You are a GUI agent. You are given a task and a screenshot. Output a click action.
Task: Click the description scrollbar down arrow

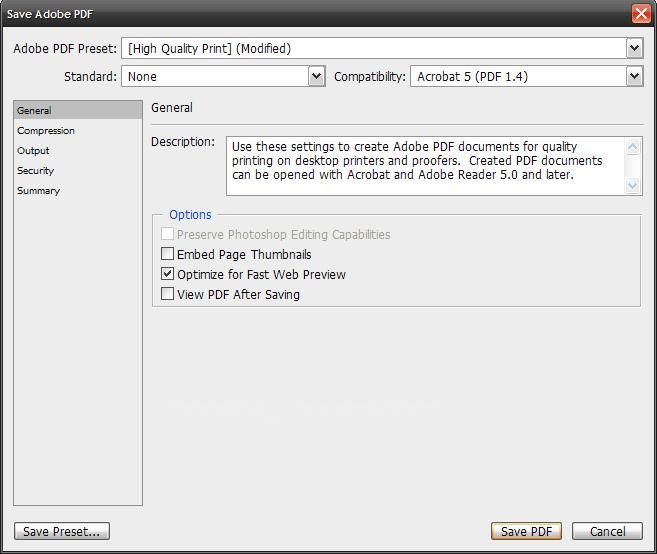pyautogui.click(x=632, y=185)
